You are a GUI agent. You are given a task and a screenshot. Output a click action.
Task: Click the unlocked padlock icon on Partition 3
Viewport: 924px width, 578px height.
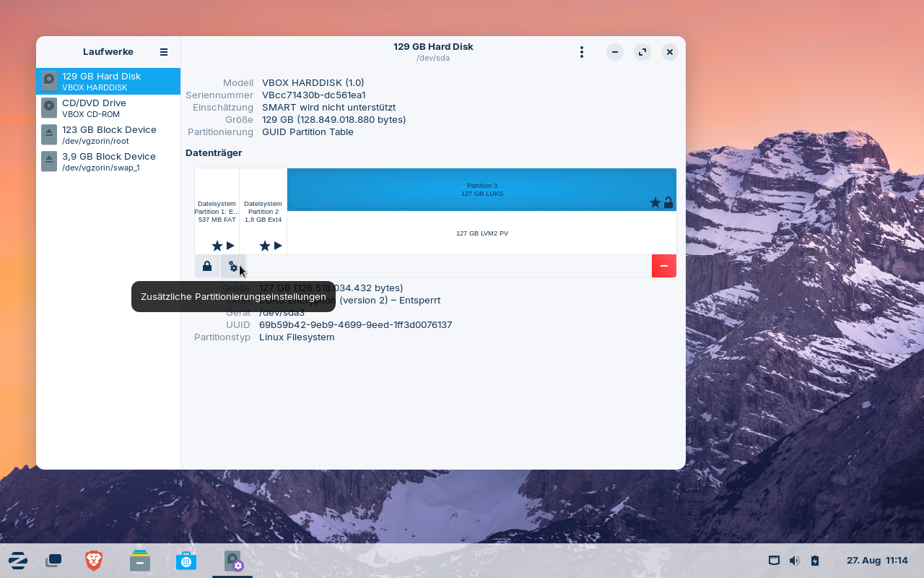(668, 202)
